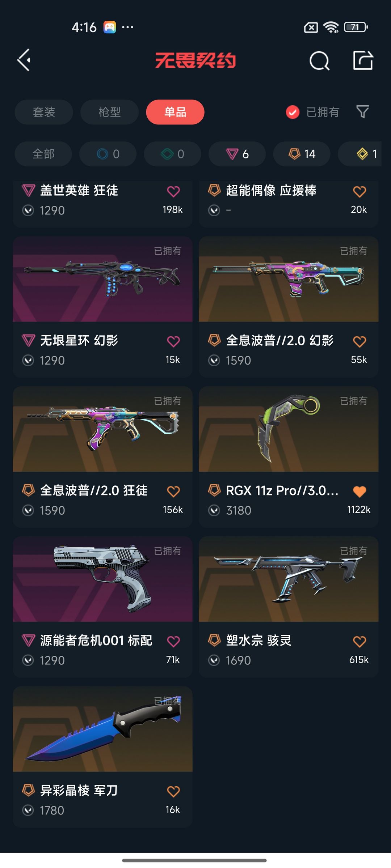Select the 全部 rarity filter
The width and height of the screenshot is (391, 868).
pyautogui.click(x=43, y=154)
